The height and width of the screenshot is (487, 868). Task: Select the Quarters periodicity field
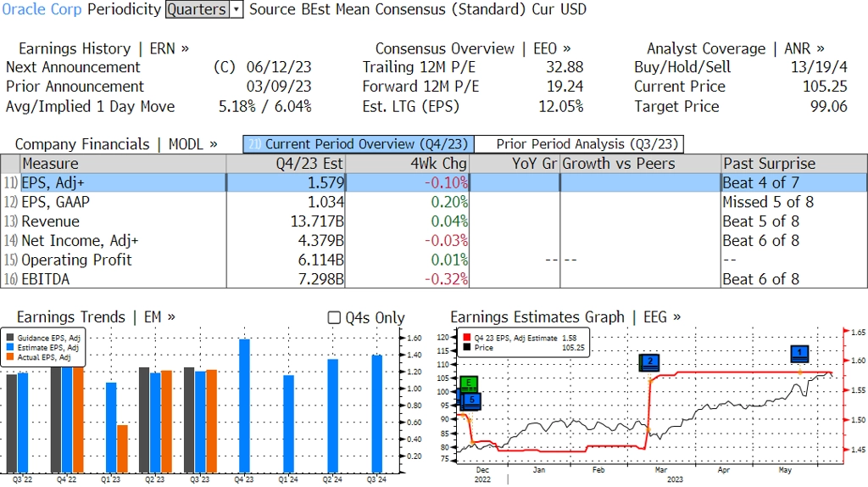coord(198,9)
